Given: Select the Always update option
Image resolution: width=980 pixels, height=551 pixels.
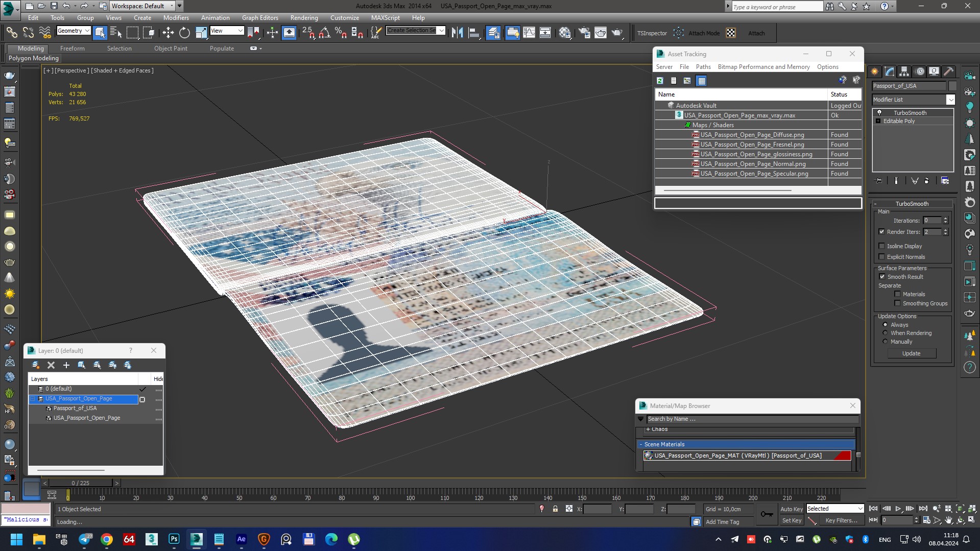Looking at the screenshot, I should pos(885,325).
